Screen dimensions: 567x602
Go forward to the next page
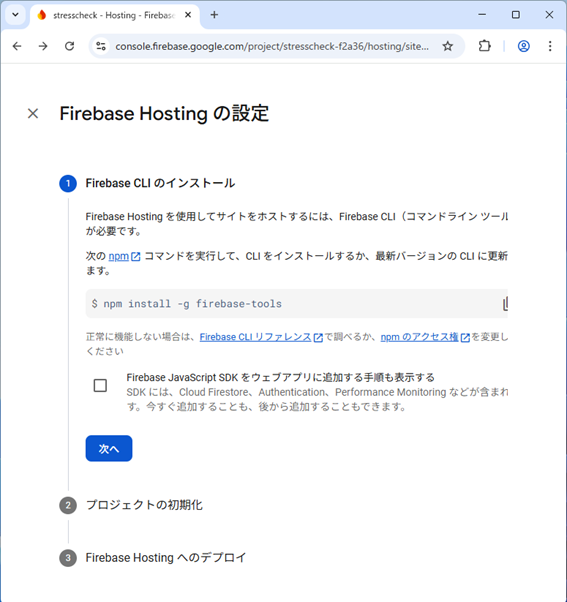[43, 46]
